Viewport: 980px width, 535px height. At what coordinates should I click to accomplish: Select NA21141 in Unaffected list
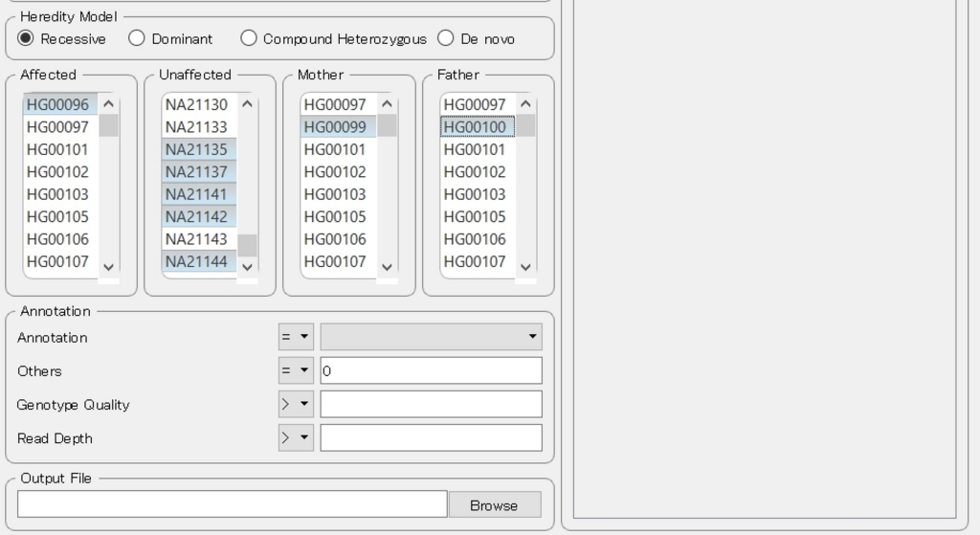click(199, 194)
